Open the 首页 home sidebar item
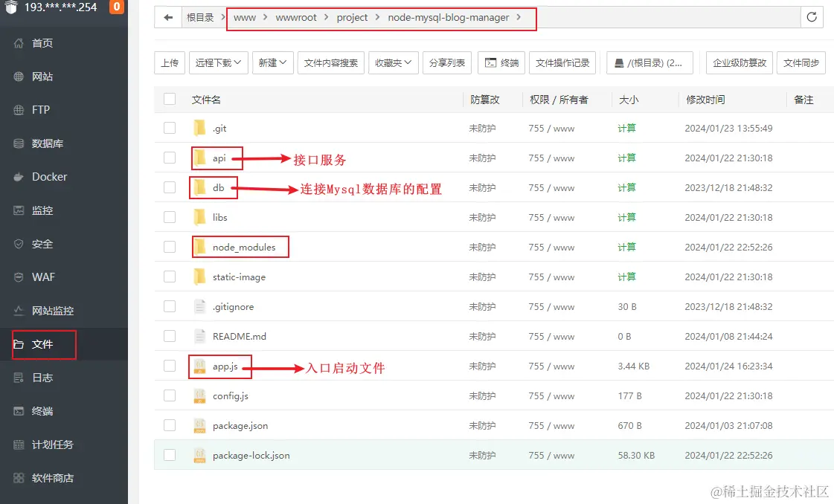Image resolution: width=834 pixels, height=504 pixels. (64, 43)
